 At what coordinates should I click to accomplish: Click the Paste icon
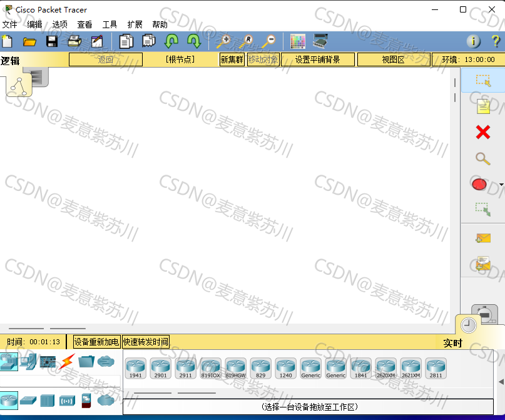pos(149,41)
